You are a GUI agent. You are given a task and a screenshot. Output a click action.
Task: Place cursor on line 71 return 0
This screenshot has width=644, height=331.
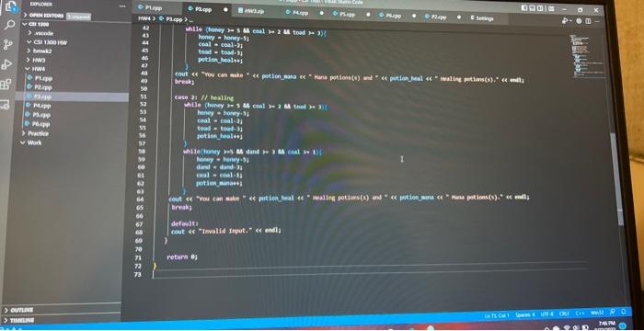(x=182, y=257)
